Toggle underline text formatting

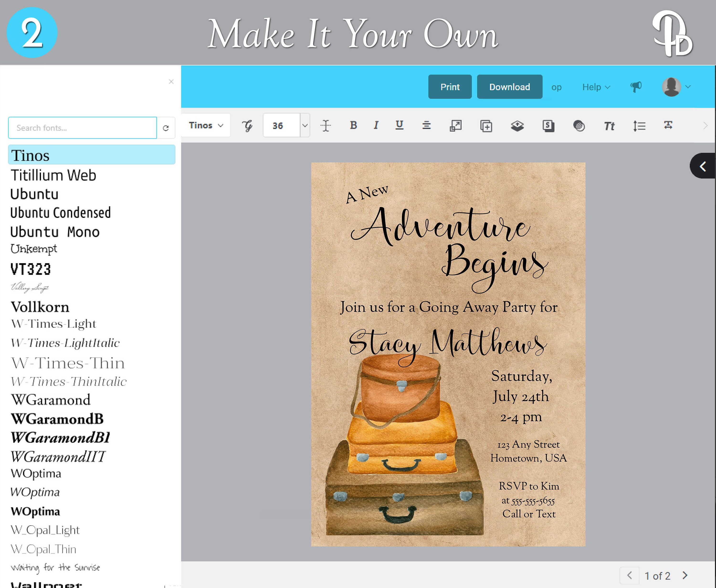point(400,126)
